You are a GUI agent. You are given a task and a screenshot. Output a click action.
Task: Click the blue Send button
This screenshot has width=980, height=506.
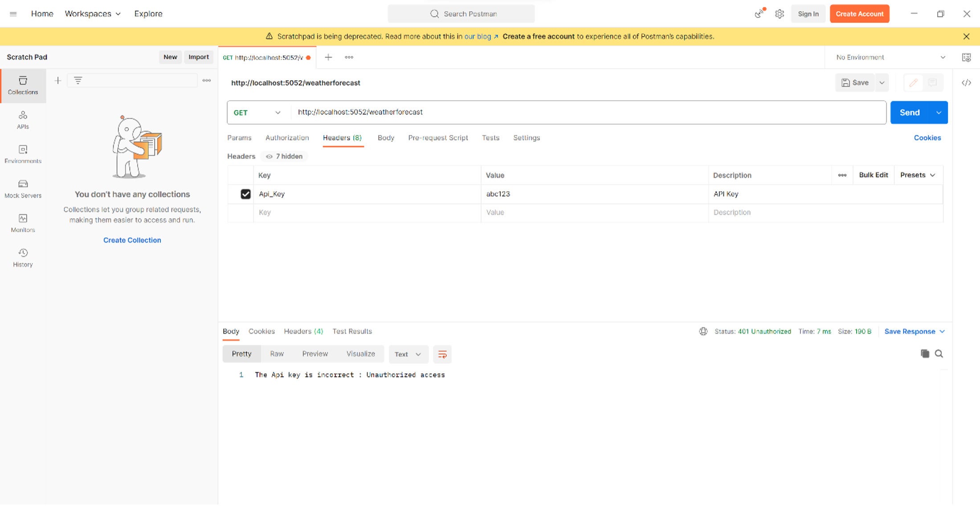910,113
